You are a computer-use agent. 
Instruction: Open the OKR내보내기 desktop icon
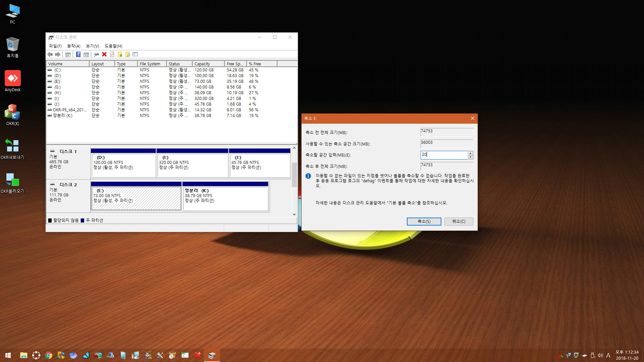[13, 149]
